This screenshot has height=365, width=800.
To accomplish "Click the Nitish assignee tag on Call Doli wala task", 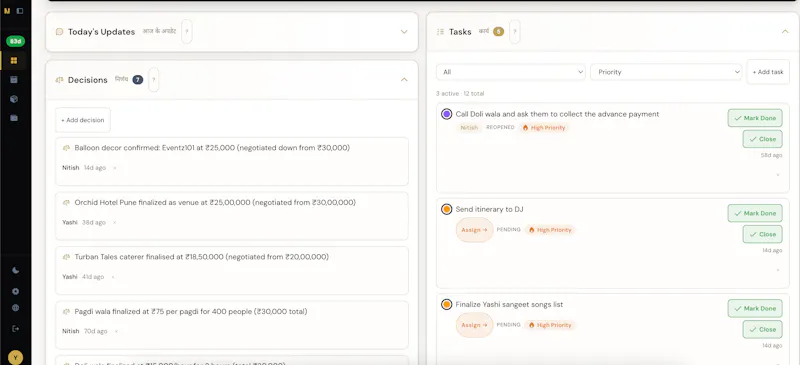I will pyautogui.click(x=469, y=128).
